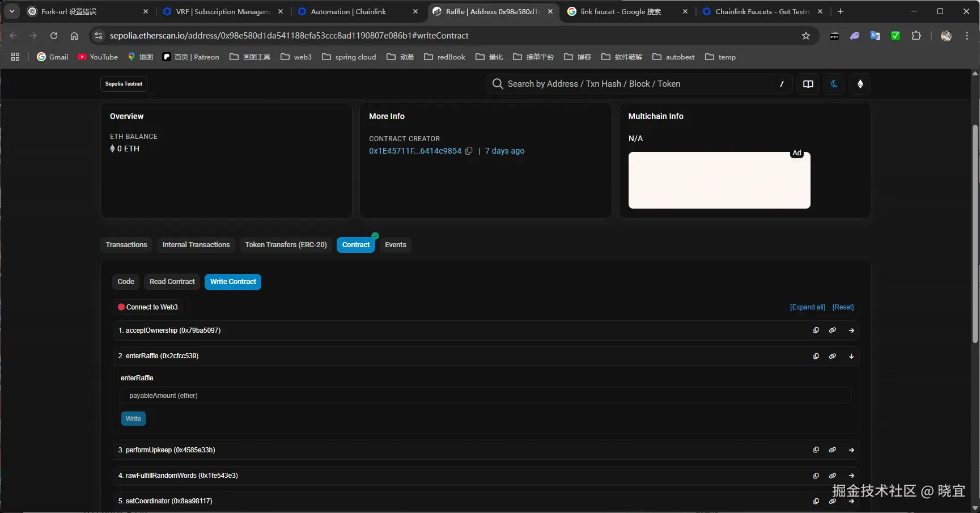Open contract creator address 0x1E45711F...6414c9854

415,151
